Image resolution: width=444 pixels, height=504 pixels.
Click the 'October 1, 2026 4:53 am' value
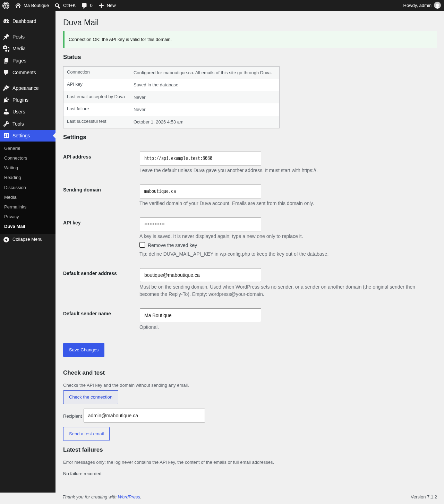click(159, 122)
